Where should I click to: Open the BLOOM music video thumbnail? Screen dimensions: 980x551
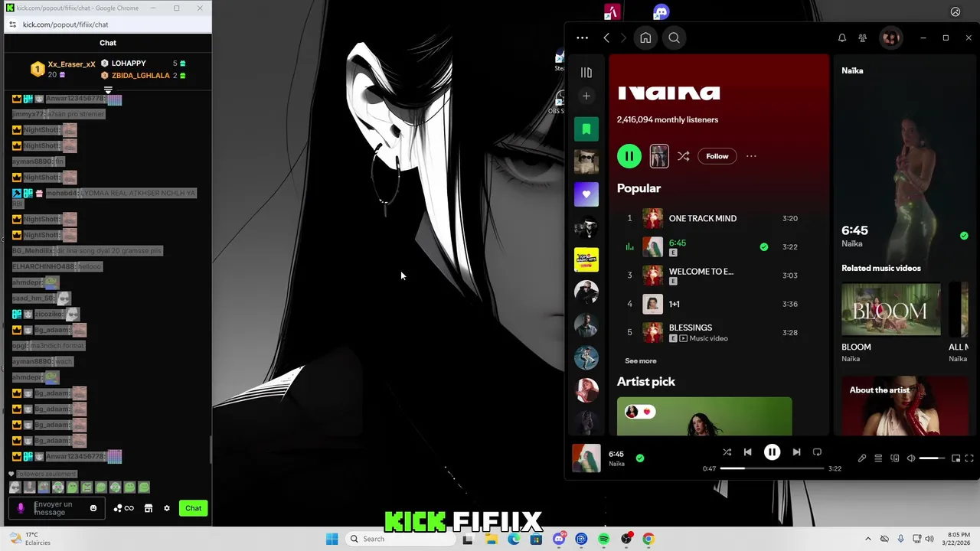[891, 310]
